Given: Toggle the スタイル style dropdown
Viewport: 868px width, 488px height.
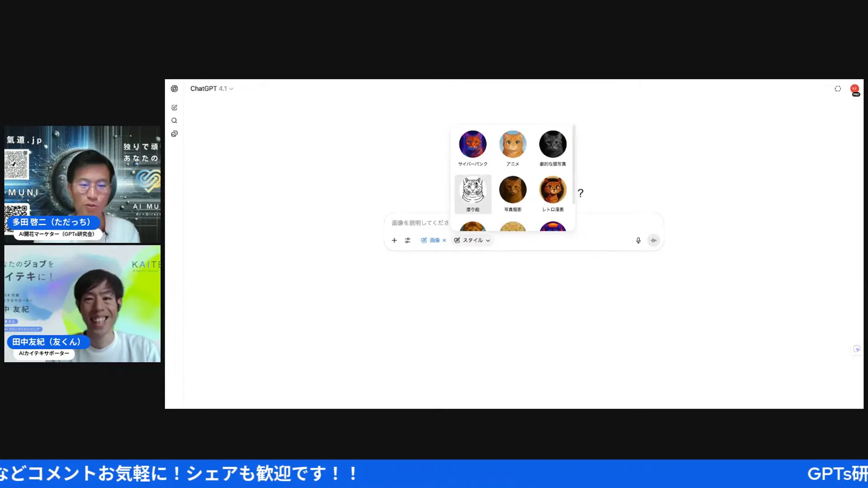Looking at the screenshot, I should pos(472,240).
